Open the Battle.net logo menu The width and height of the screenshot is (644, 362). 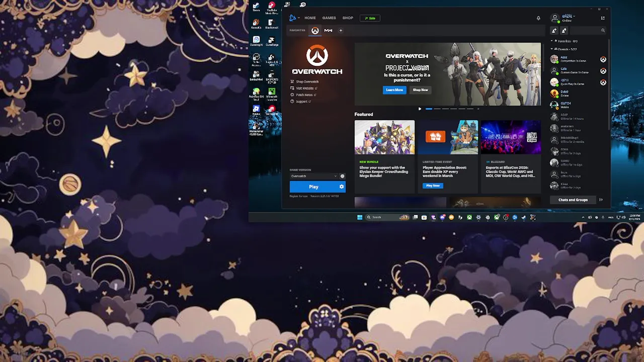pyautogui.click(x=293, y=18)
